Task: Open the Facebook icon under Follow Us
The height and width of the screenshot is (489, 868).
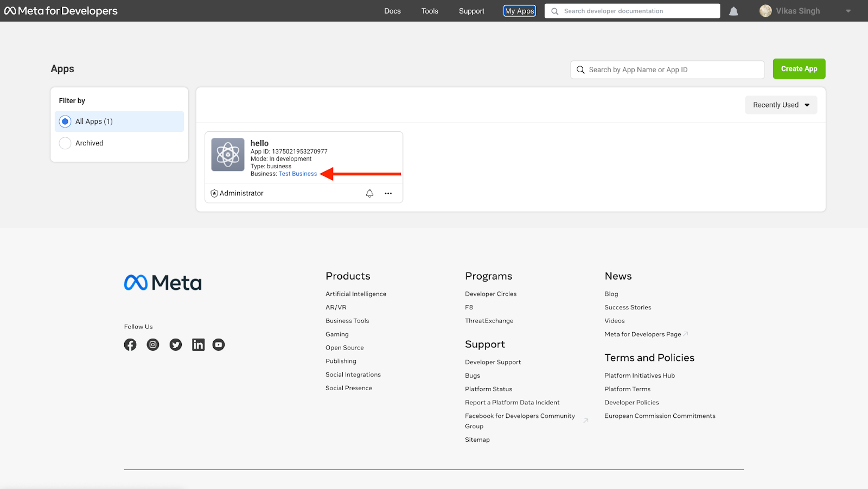Action: 130,345
